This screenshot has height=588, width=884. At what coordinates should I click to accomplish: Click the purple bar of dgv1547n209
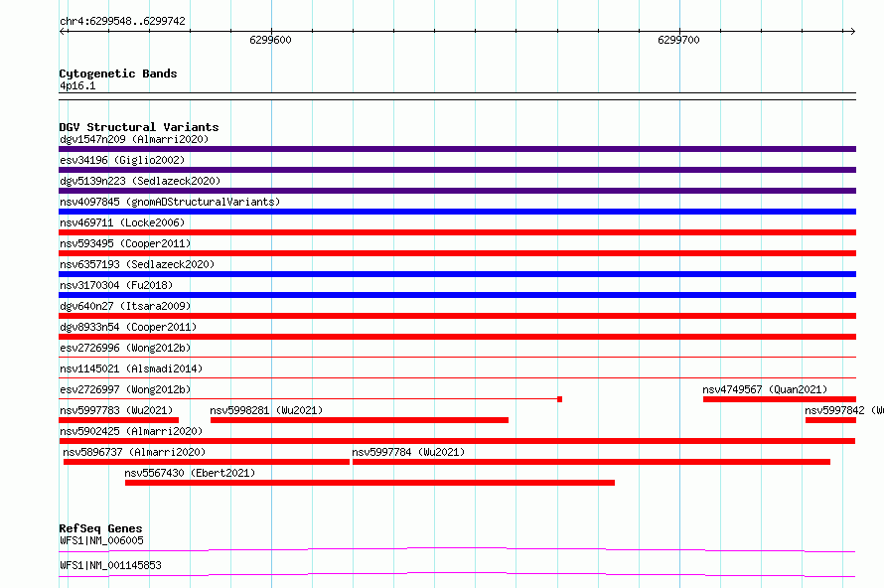pos(457,149)
